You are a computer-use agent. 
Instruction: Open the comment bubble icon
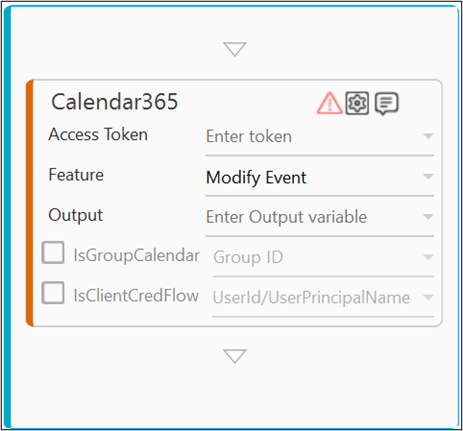[387, 104]
